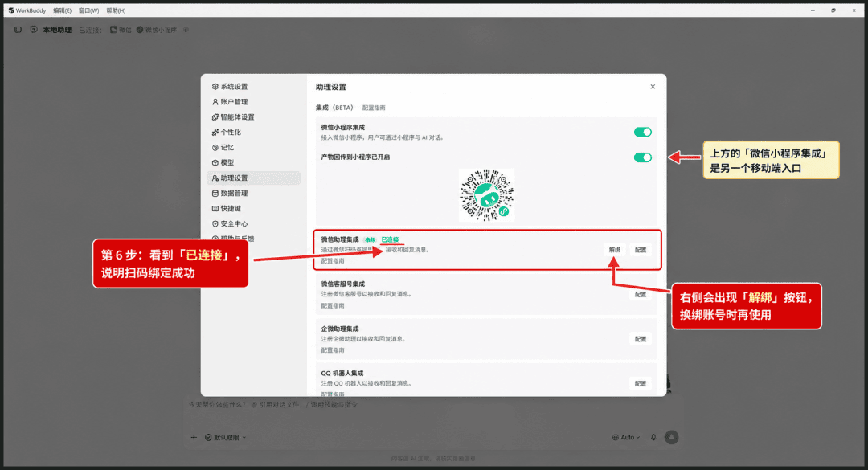Click 配置 for 微信助理集成
Screen dimensions: 868x470
[x=641, y=250]
